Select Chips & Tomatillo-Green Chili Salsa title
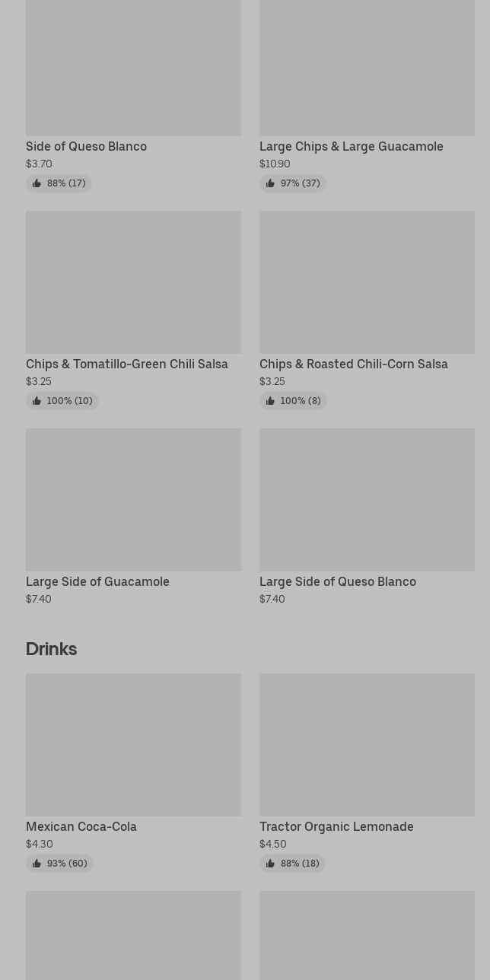 point(127,364)
